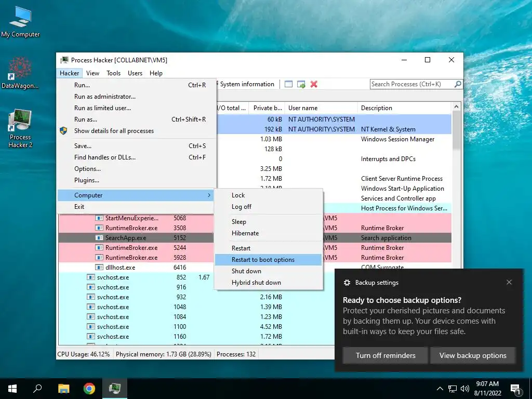The width and height of the screenshot is (532, 399).
Task: Choose Run as... menu entry
Action: [x=137, y=119]
